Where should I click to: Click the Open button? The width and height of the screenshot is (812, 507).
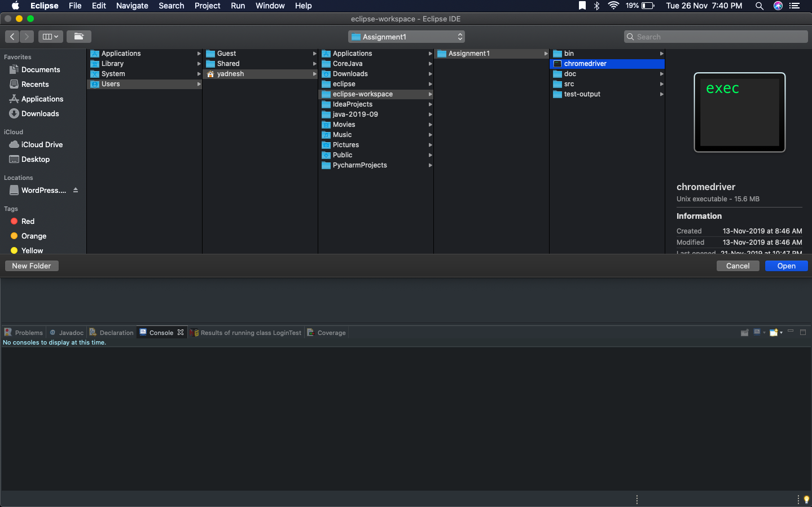pyautogui.click(x=786, y=266)
